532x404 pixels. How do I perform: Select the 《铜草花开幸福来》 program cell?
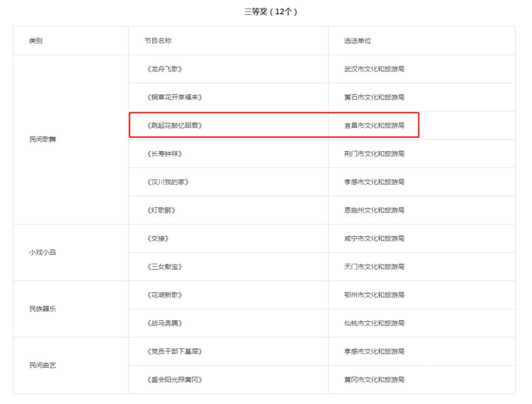(x=175, y=98)
